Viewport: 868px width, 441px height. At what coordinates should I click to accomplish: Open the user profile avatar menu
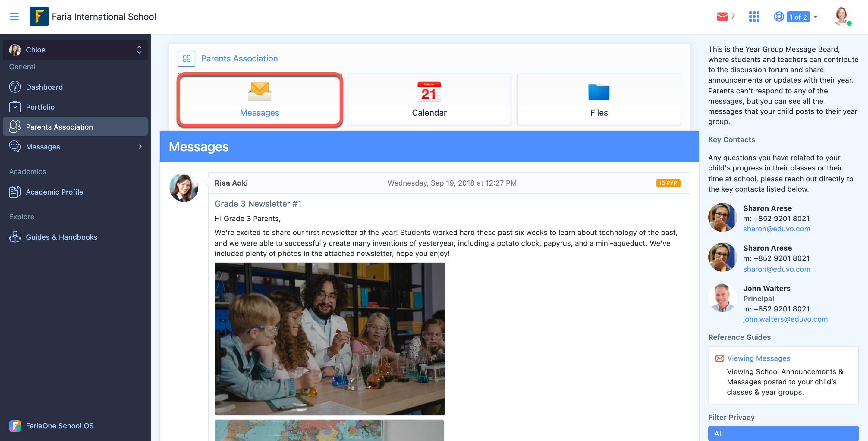[x=842, y=17]
